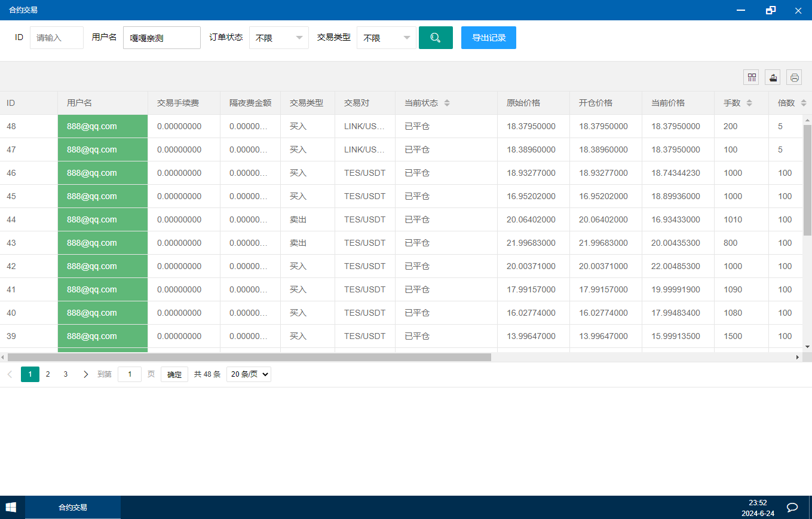Expand the 订单状态 dropdown

(279, 38)
